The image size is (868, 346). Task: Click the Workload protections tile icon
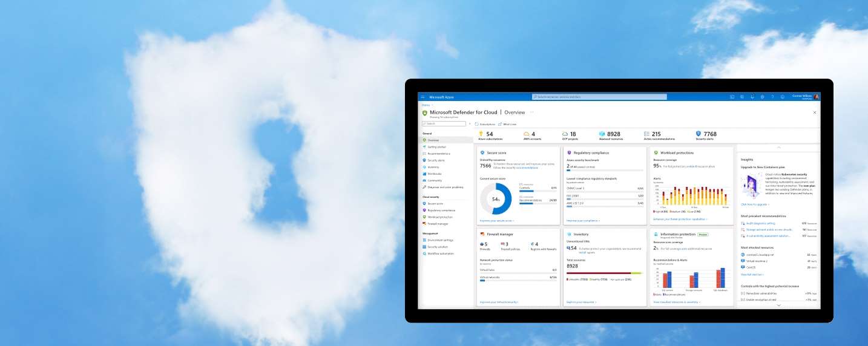(x=656, y=152)
